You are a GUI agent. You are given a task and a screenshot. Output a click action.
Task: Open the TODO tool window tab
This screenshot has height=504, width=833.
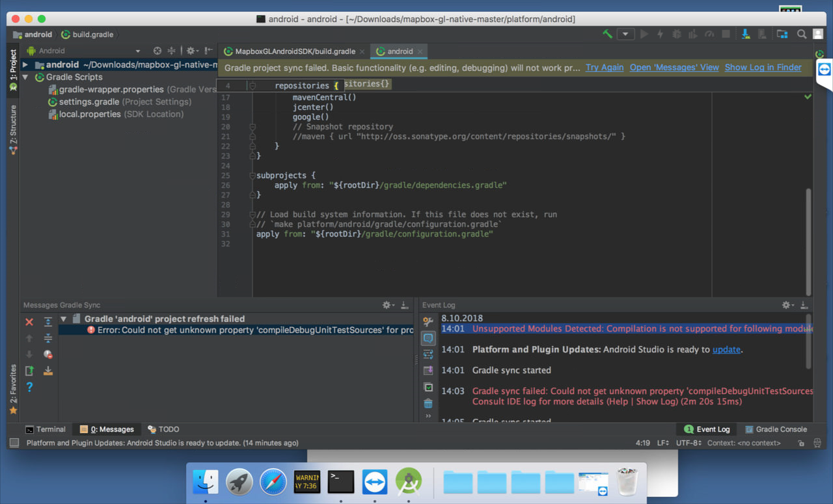(x=163, y=429)
